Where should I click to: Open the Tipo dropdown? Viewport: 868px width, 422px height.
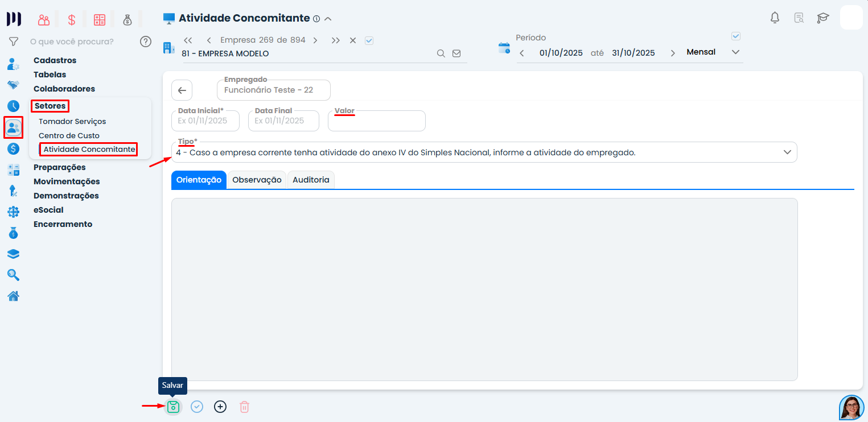[x=484, y=152]
